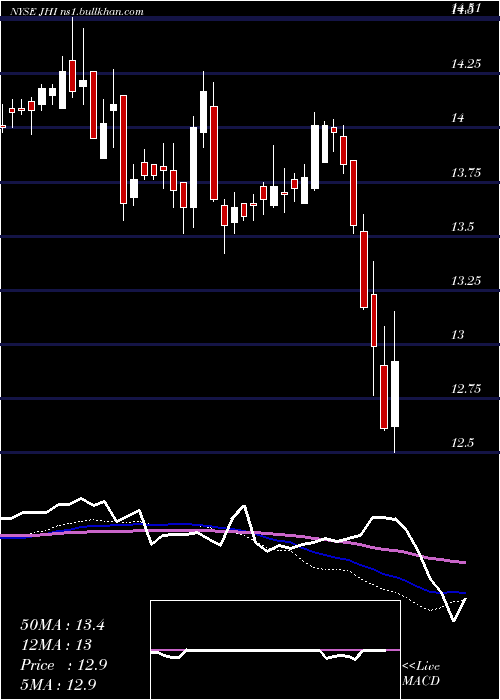Click the 13 price axis label

coord(458,335)
